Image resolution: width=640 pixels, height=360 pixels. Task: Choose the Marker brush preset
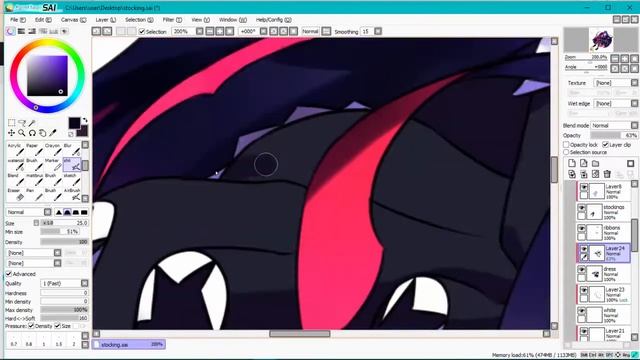(x=52, y=164)
